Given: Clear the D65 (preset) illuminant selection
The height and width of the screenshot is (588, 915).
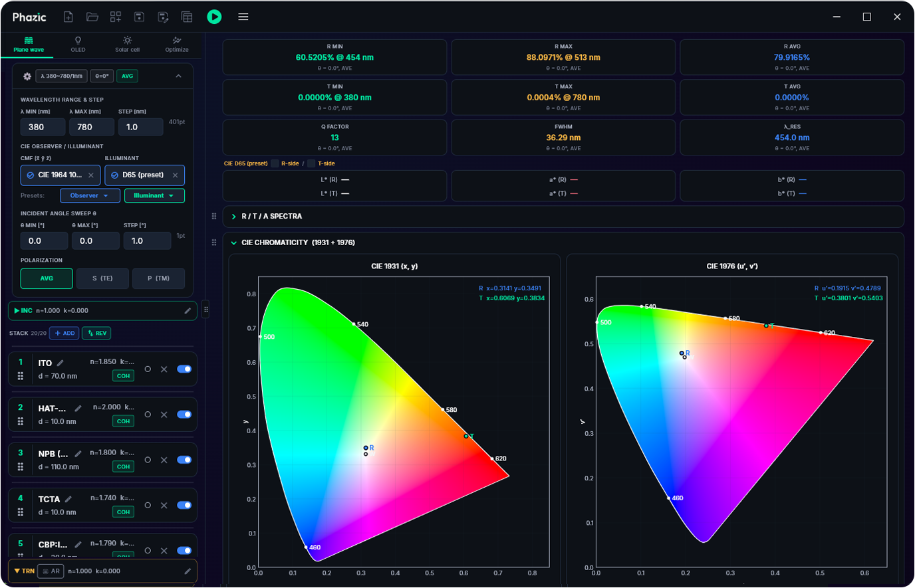Looking at the screenshot, I should pos(176,175).
